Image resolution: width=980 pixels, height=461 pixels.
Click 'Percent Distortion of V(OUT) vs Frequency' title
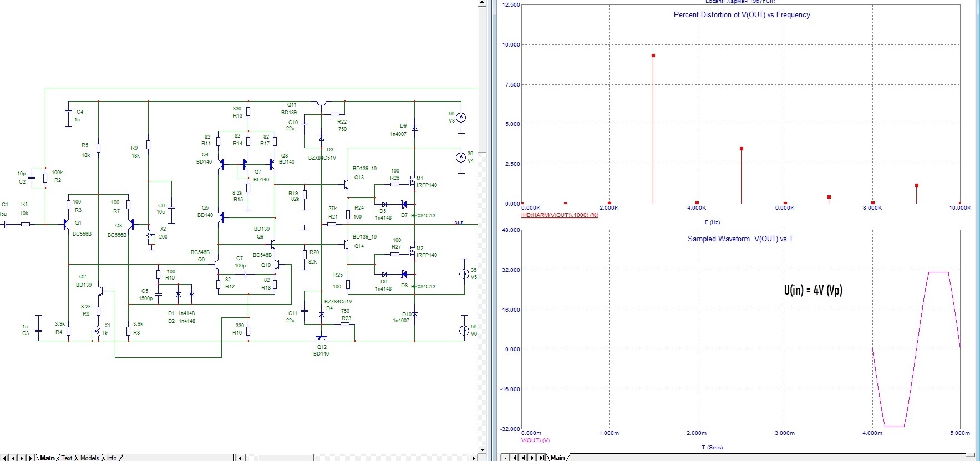742,15
